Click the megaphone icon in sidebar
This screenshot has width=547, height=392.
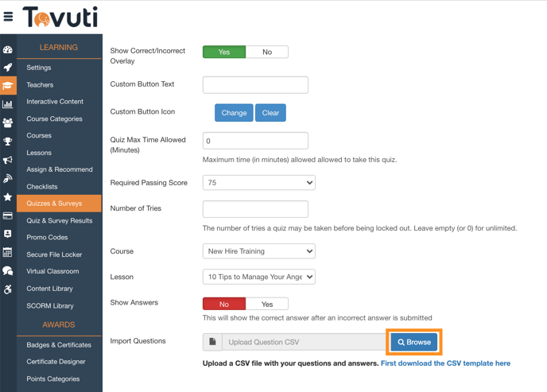[x=8, y=160]
